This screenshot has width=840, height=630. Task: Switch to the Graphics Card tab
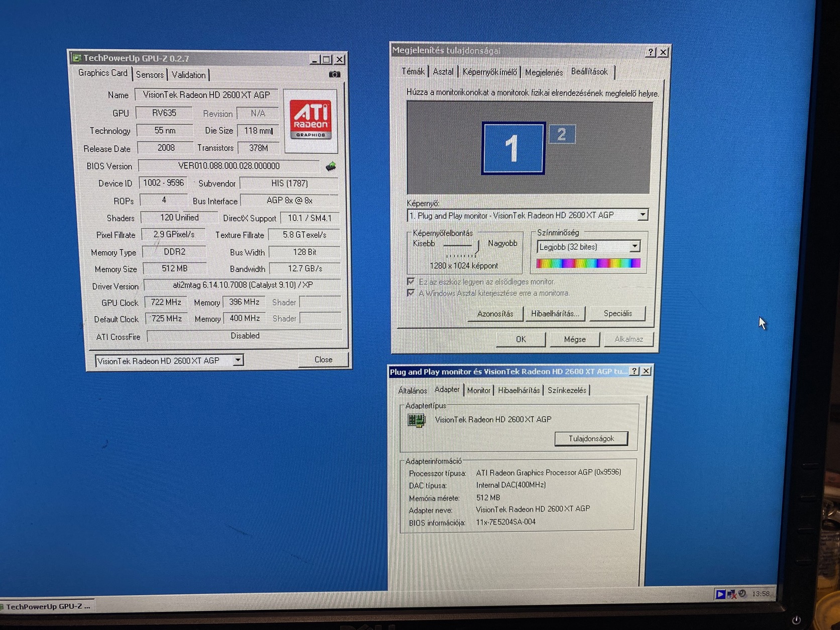pos(102,73)
